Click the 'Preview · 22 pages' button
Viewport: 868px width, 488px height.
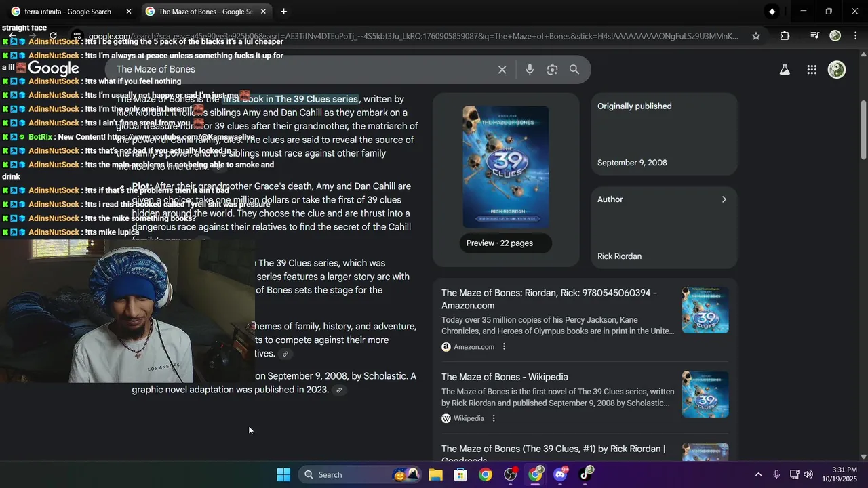[x=506, y=243]
